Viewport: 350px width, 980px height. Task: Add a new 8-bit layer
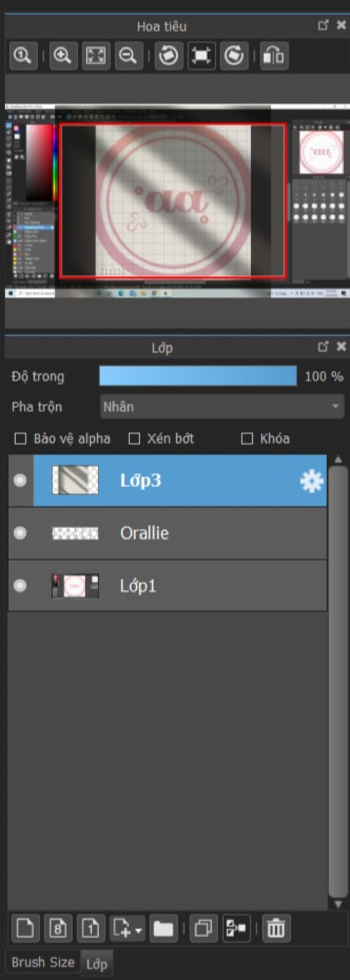(58, 928)
